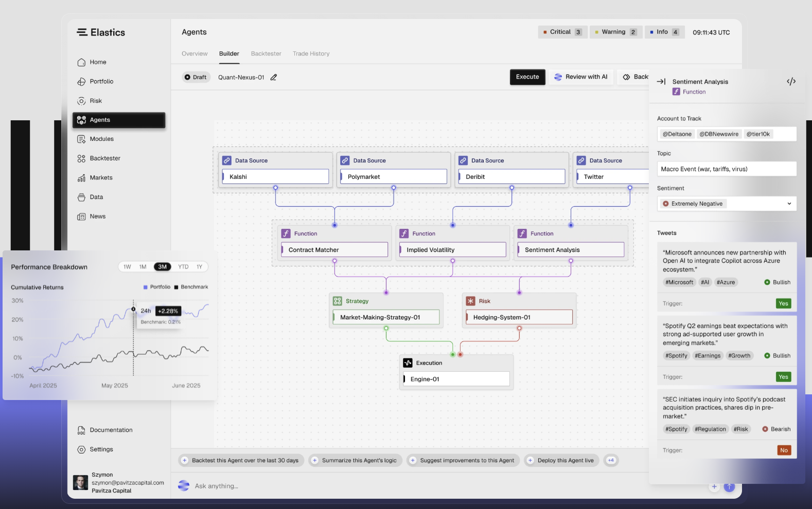The height and width of the screenshot is (509, 812).
Task: Open the Critical alerts filter
Action: point(562,32)
